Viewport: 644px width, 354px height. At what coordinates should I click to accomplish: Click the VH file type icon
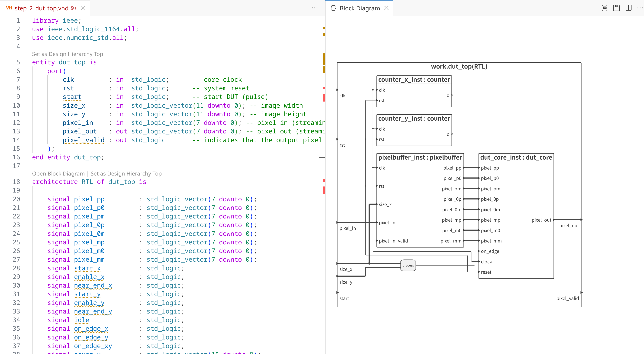click(9, 8)
